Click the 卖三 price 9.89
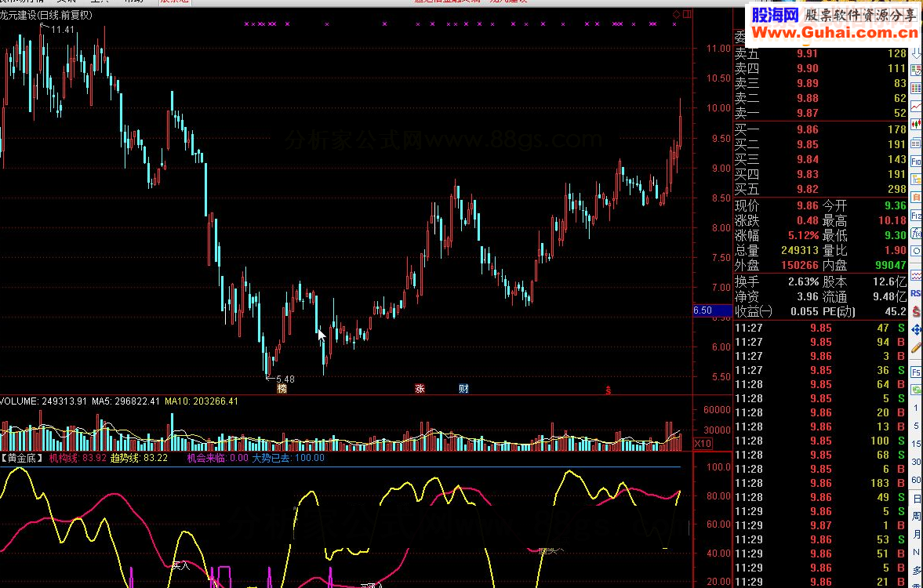This screenshot has width=923, height=588. click(x=808, y=83)
